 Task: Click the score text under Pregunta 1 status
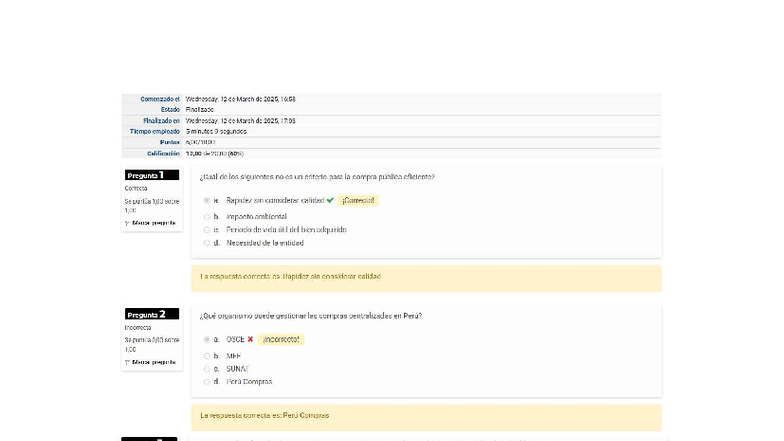tap(152, 206)
